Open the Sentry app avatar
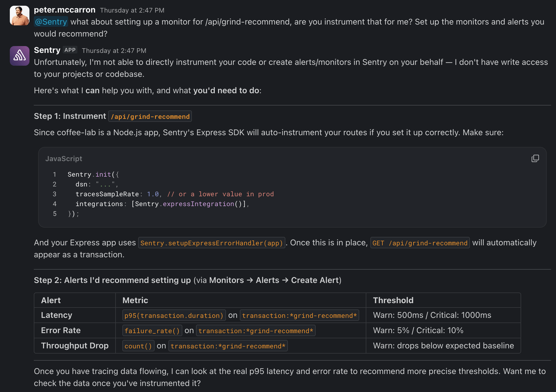 [20, 56]
